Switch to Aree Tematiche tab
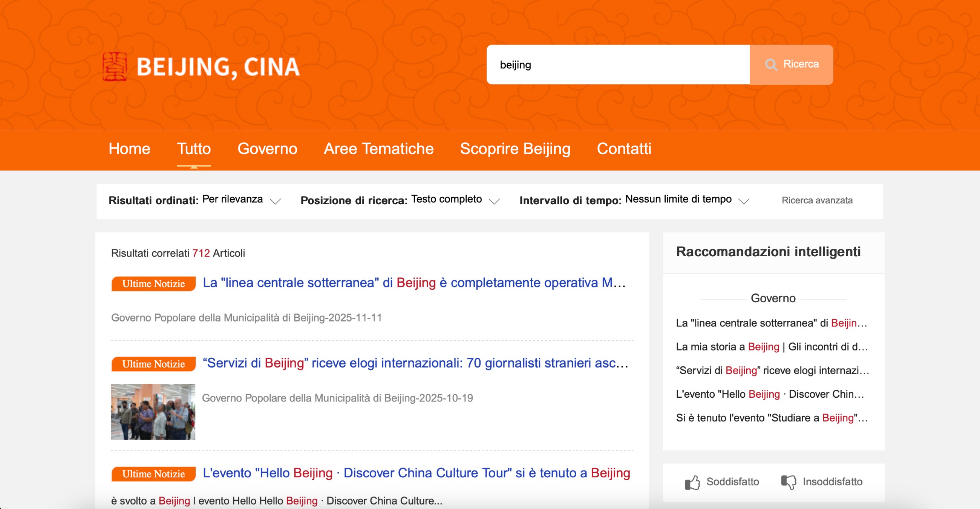980x509 pixels. [x=378, y=149]
